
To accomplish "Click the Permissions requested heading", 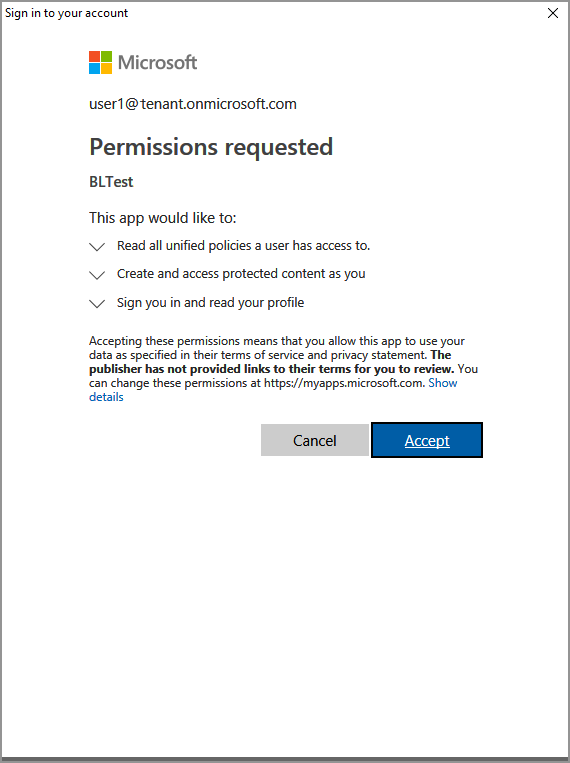I will (211, 147).
